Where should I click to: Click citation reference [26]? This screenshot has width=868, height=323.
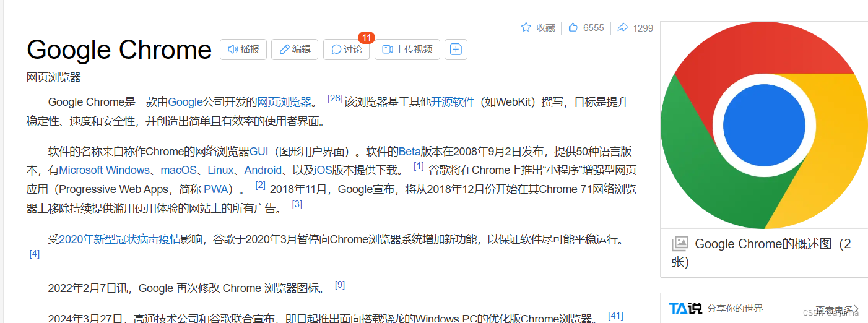tap(335, 98)
